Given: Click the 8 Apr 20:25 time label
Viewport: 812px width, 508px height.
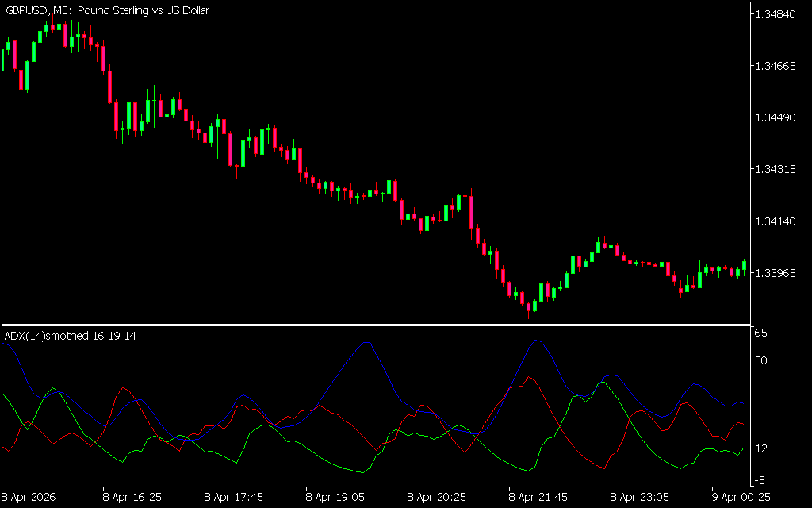Looking at the screenshot, I should click(x=436, y=497).
